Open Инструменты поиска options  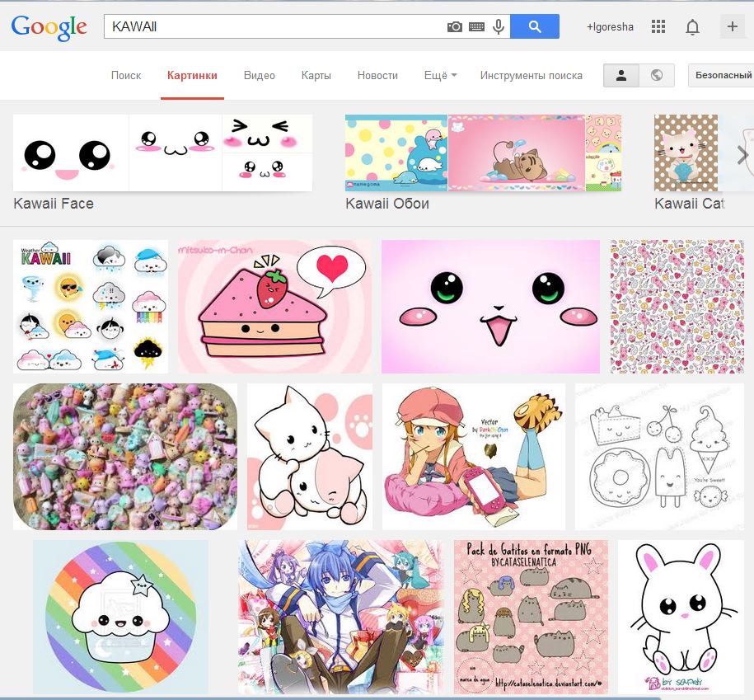click(x=531, y=76)
